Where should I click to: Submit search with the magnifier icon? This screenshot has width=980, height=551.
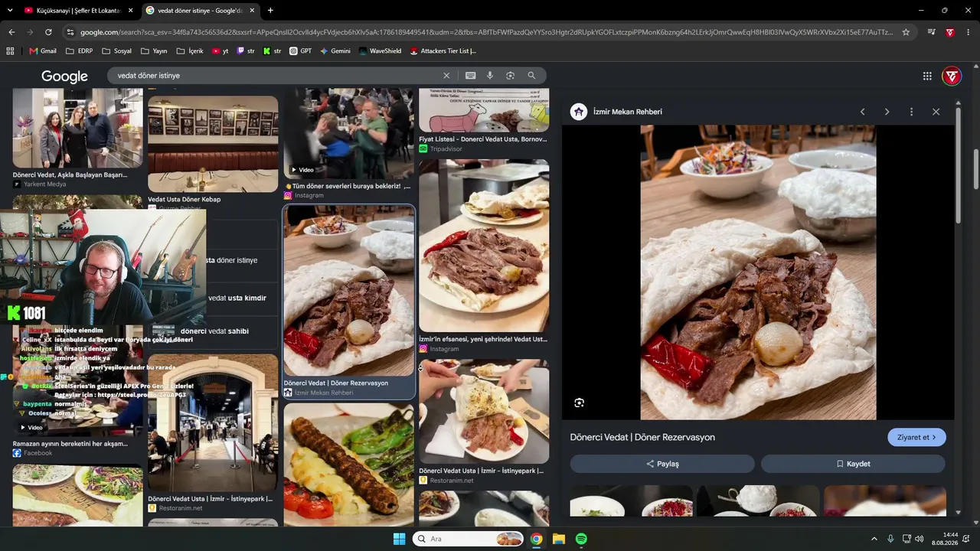coord(531,76)
